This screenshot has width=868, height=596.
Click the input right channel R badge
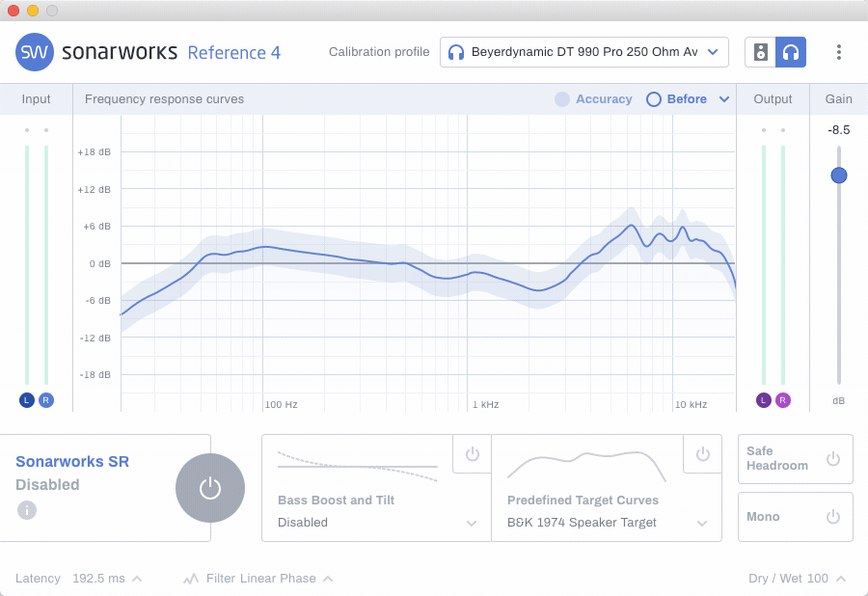coord(46,400)
